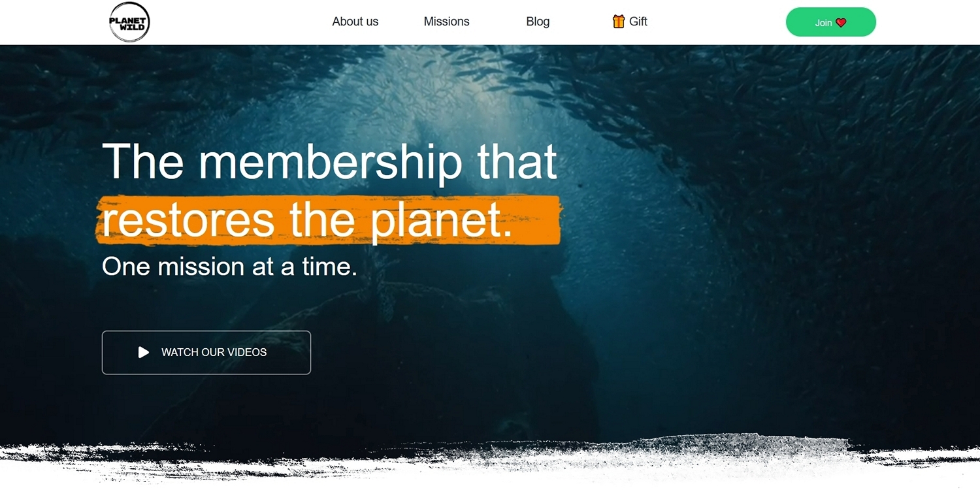Click the gift box icon
980x490 pixels.
(619, 22)
